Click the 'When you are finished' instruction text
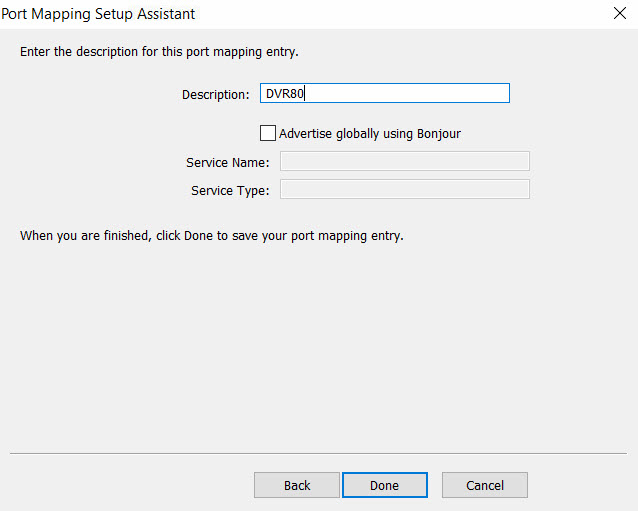The image size is (638, 511). (211, 237)
